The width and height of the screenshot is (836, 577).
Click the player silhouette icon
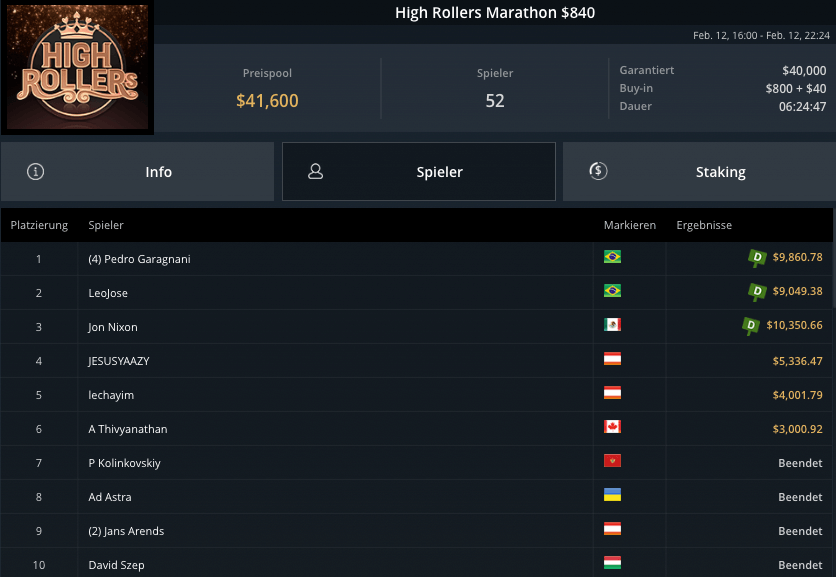(316, 171)
